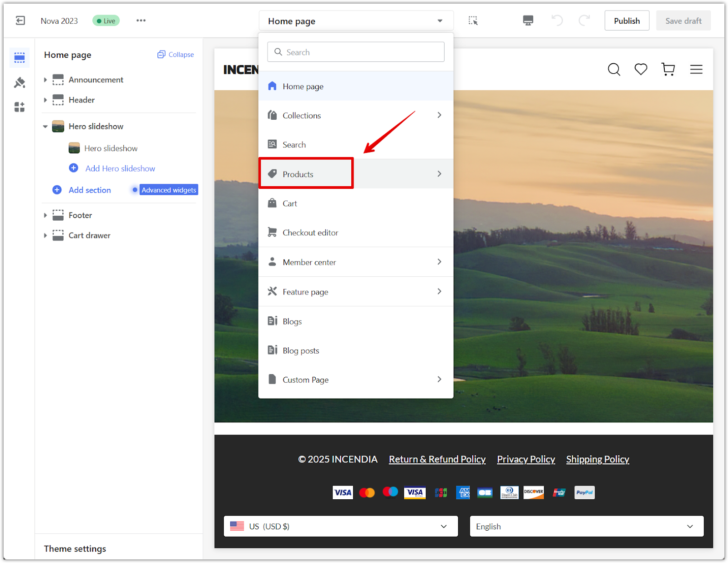Open the three-dot more actions menu

tap(141, 20)
